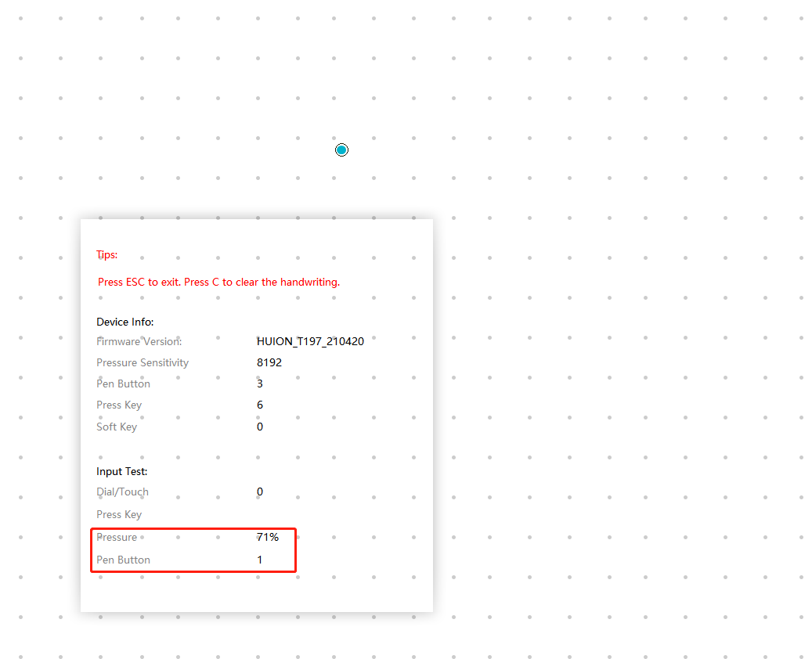Select the pressure reading 71%
The width and height of the screenshot is (812, 659).
[268, 538]
